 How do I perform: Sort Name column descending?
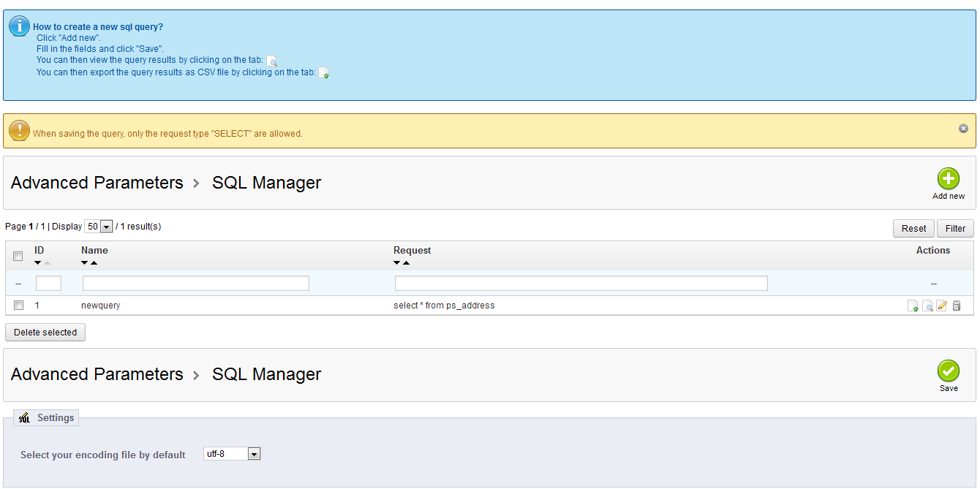pyautogui.click(x=85, y=263)
